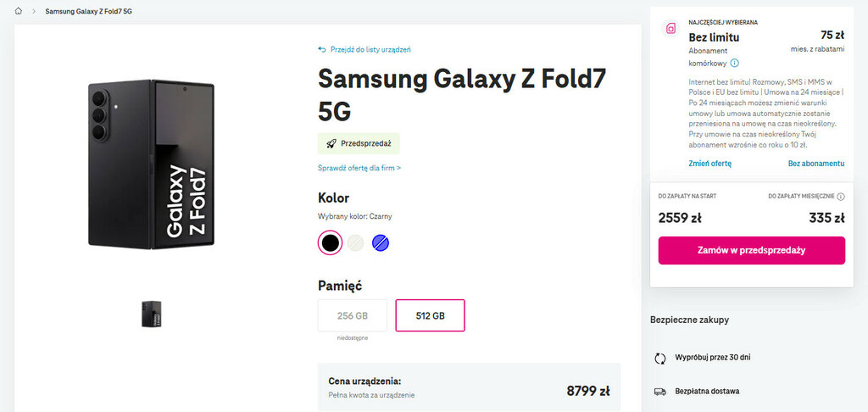The width and height of the screenshot is (868, 412).
Task: Open the business offer link
Action: point(359,168)
